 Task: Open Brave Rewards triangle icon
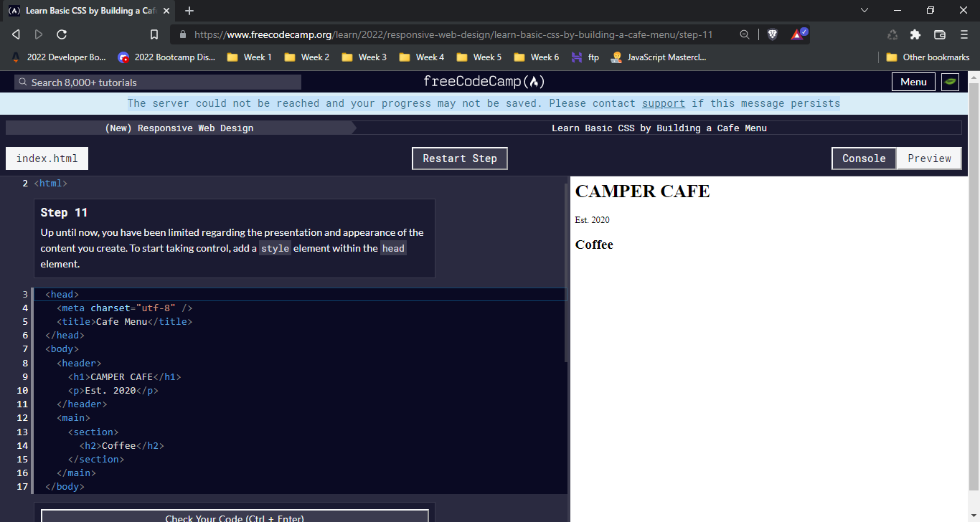796,34
